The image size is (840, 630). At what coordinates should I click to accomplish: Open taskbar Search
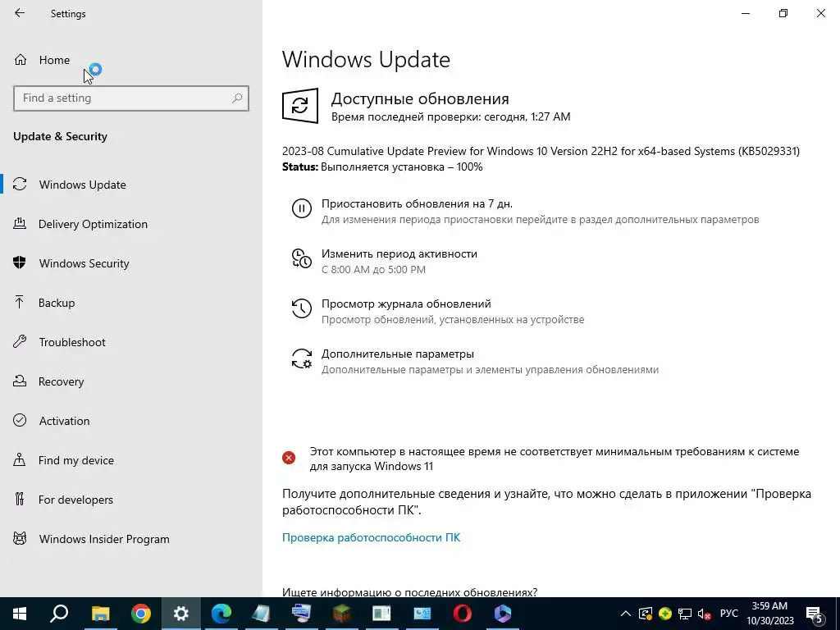[59, 614]
